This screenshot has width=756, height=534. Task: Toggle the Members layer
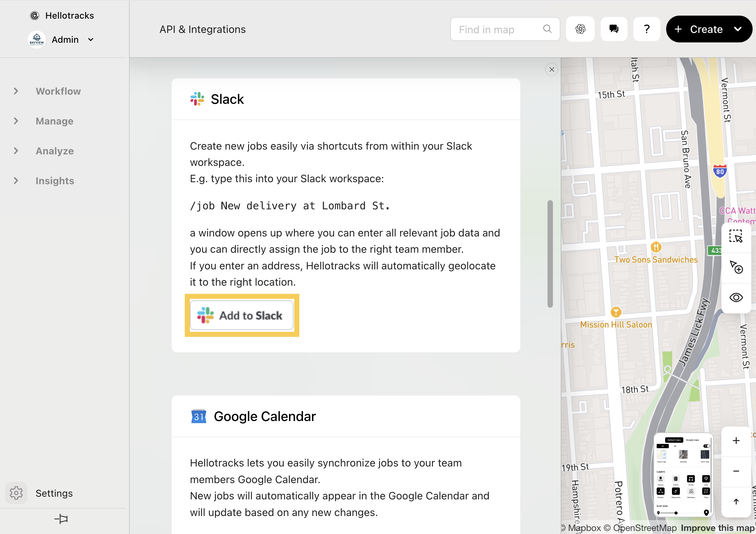pos(691,491)
